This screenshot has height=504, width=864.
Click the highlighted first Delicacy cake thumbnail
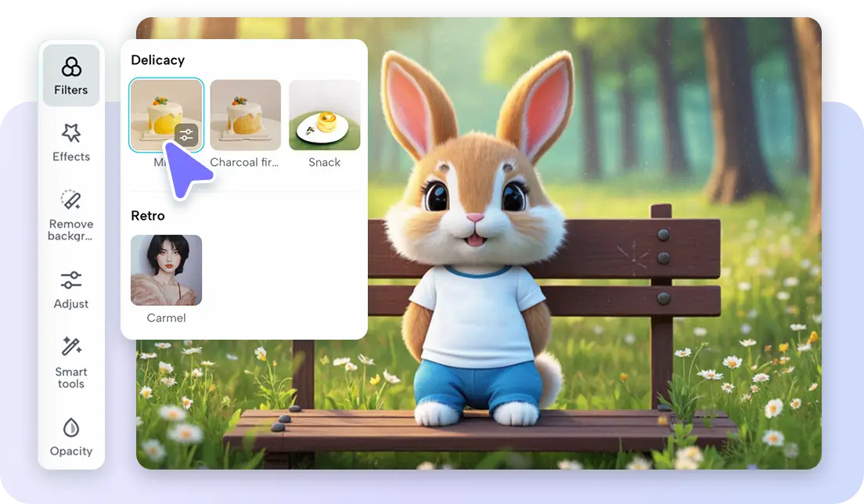[157, 110]
